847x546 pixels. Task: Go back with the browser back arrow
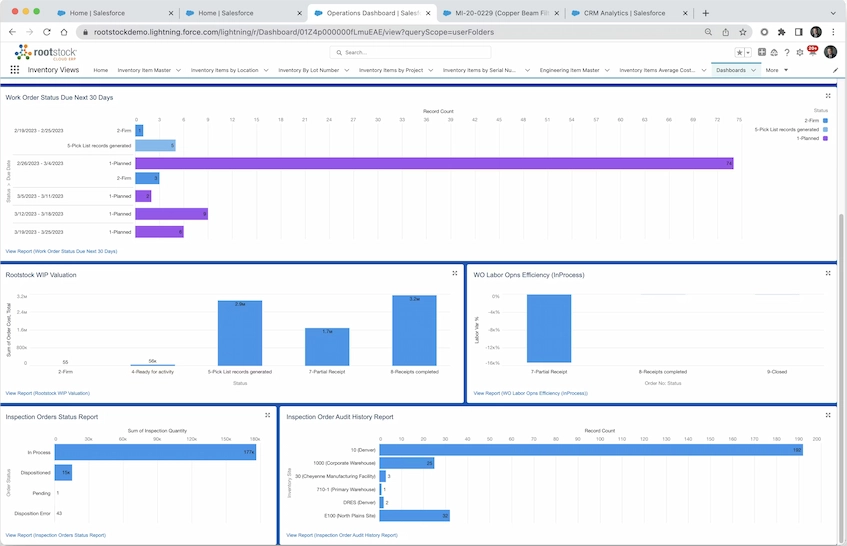pos(12,32)
